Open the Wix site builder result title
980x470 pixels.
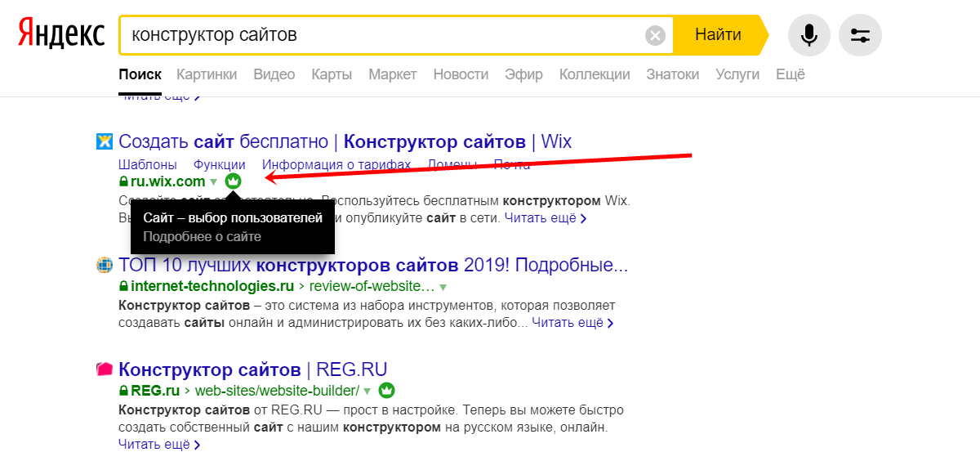pos(345,141)
